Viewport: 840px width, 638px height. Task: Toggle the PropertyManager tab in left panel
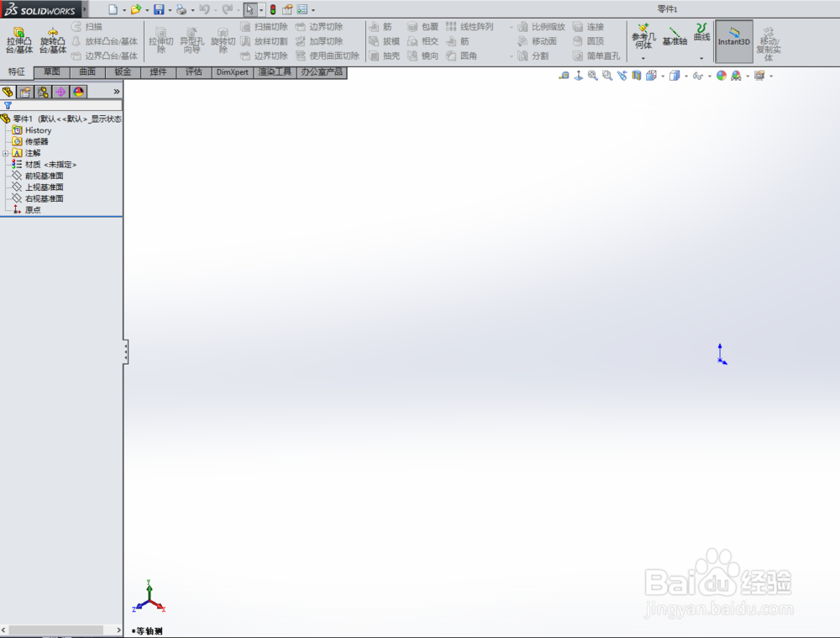[x=24, y=92]
